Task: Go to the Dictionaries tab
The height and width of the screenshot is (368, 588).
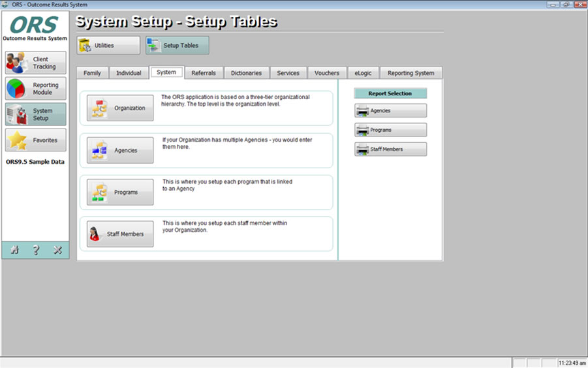Action: click(246, 73)
